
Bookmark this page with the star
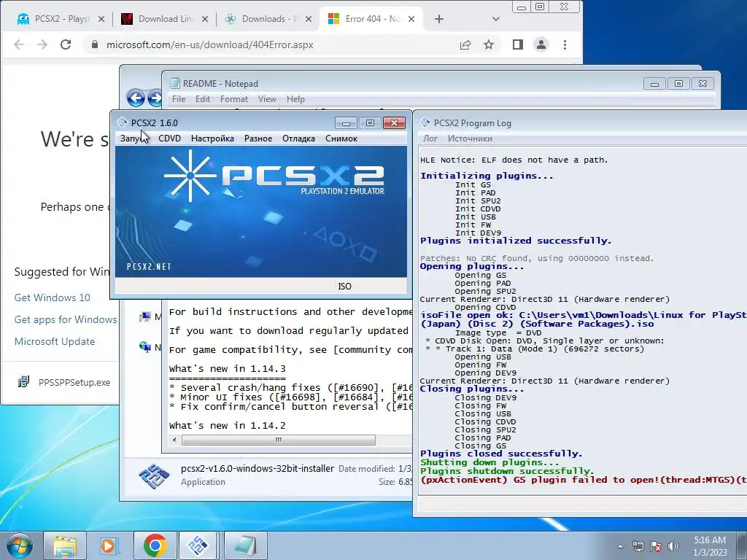489,44
